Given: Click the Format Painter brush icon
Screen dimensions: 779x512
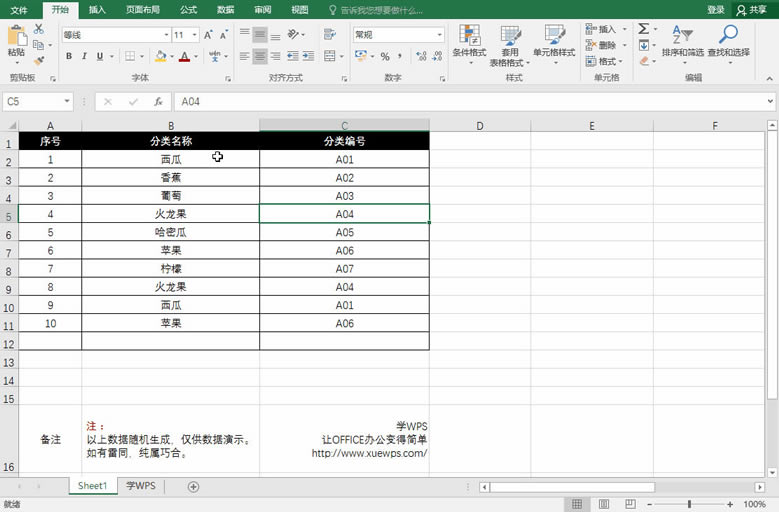Looking at the screenshot, I should (38, 58).
